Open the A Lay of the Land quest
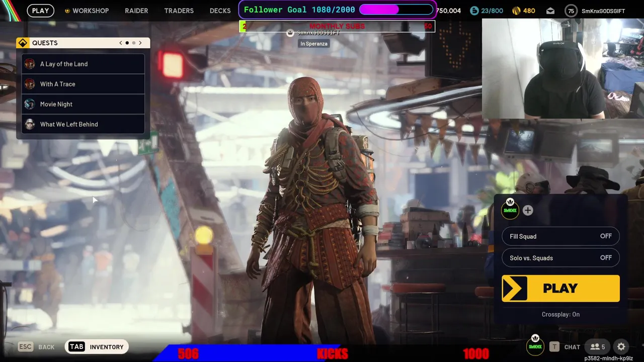 pyautogui.click(x=83, y=64)
